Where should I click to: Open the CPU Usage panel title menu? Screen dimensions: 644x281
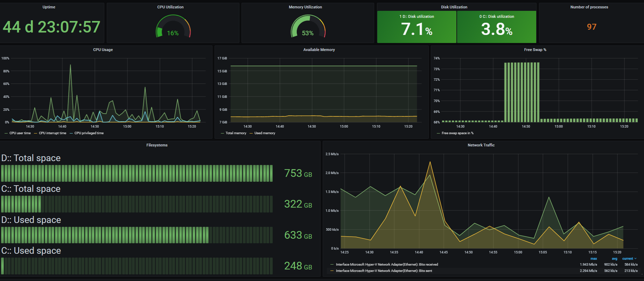(103, 50)
